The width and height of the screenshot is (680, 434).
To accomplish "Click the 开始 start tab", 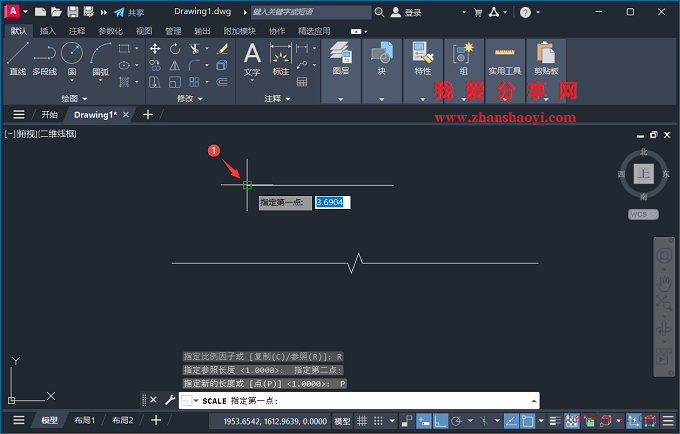I will [49, 115].
